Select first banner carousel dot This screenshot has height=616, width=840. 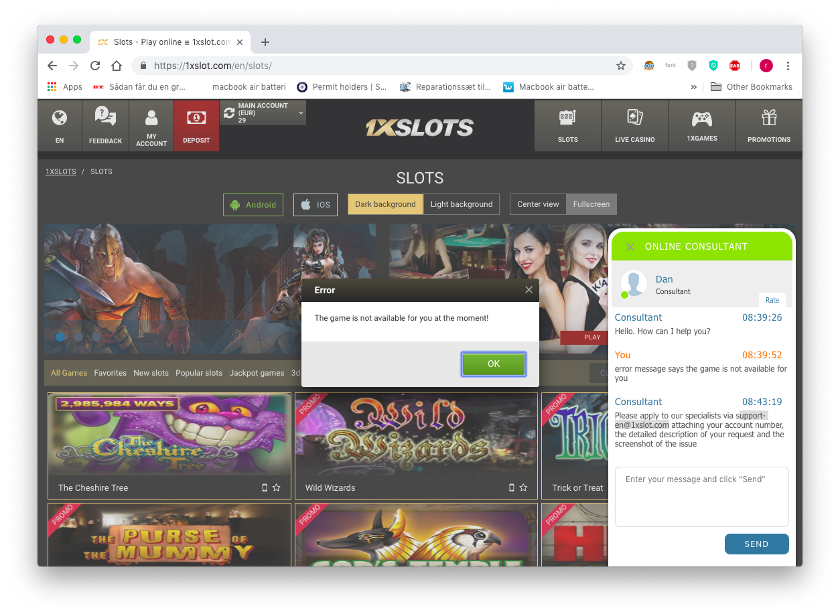click(x=60, y=336)
